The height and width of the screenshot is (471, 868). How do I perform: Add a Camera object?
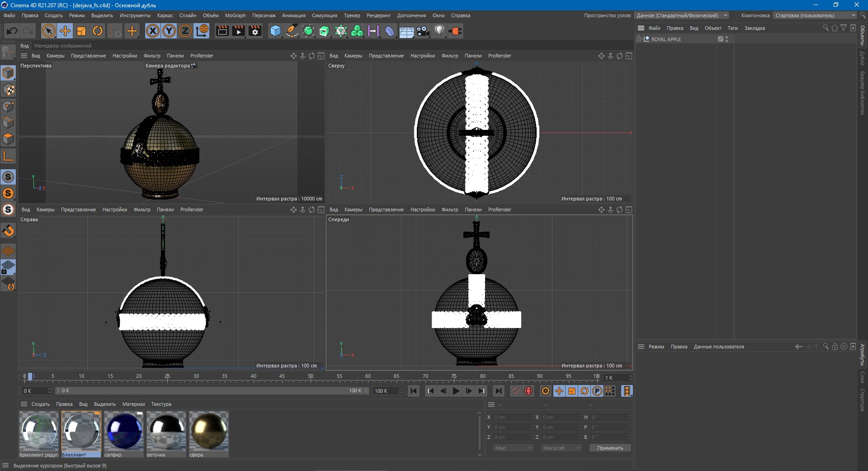[x=423, y=31]
